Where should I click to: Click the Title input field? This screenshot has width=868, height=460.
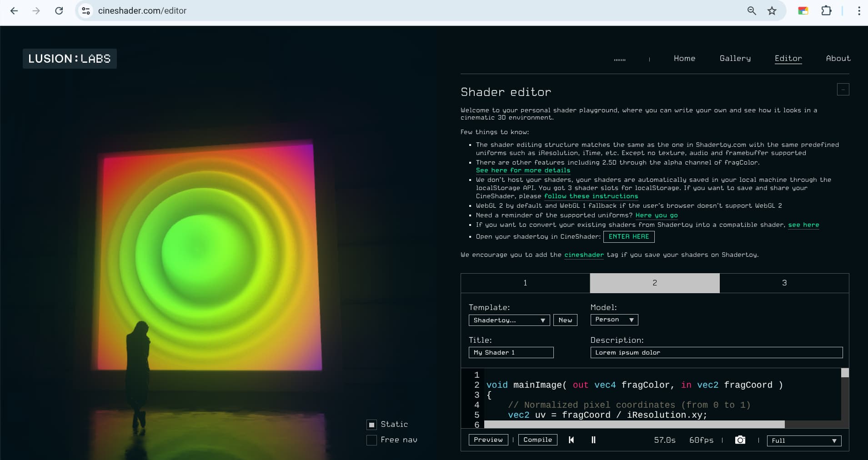pos(511,353)
